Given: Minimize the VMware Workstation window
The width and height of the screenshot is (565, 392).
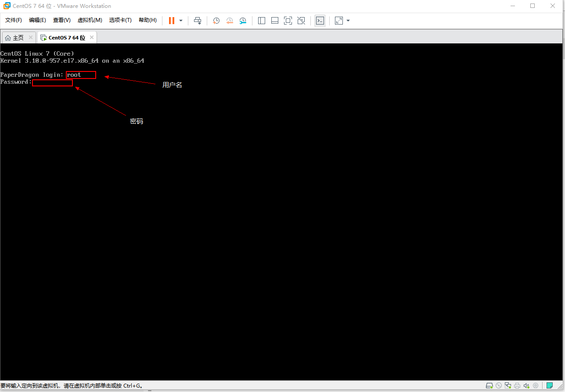Looking at the screenshot, I should click(x=512, y=6).
